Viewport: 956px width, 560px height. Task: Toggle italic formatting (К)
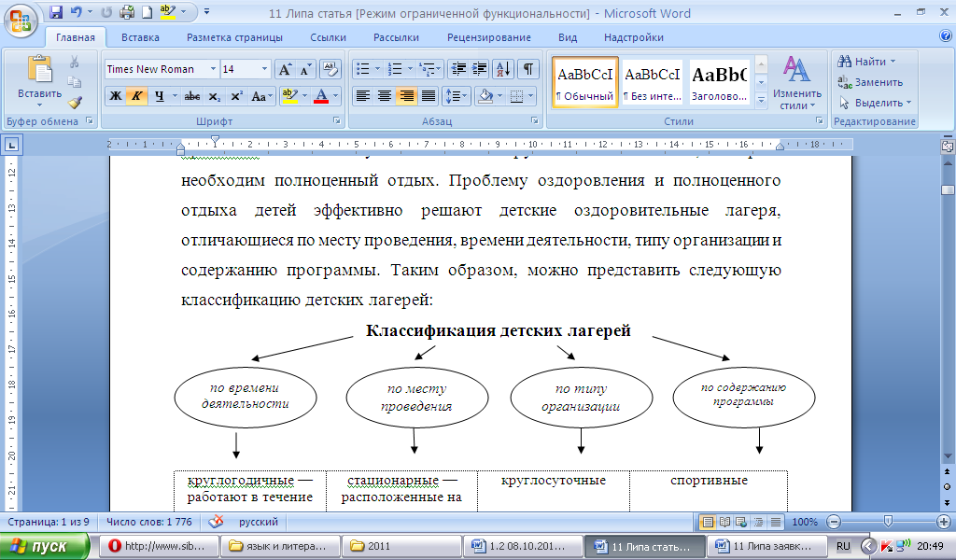[136, 96]
